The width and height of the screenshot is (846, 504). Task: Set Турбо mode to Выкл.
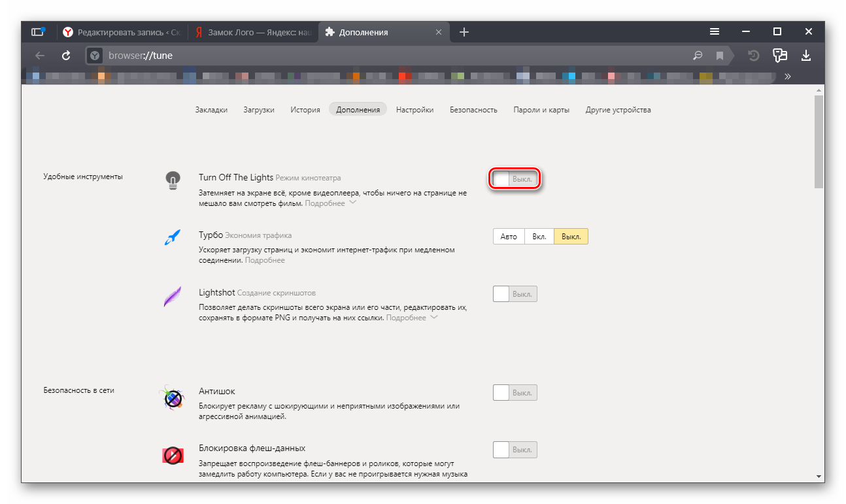pos(571,237)
